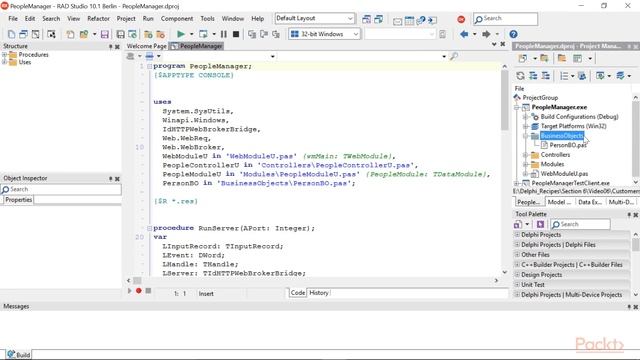Viewport: 640px width, 360px height.
Task: Click the Trace Into debug icon
Action: point(252,34)
